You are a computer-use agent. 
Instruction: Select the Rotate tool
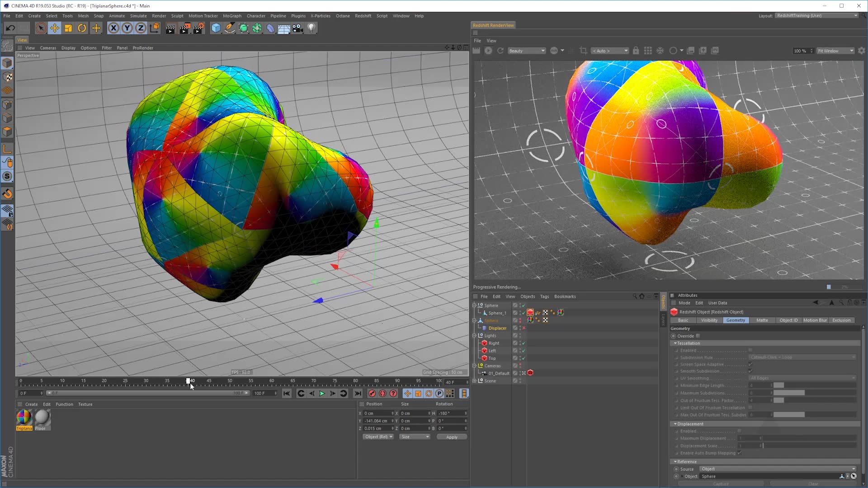82,28
